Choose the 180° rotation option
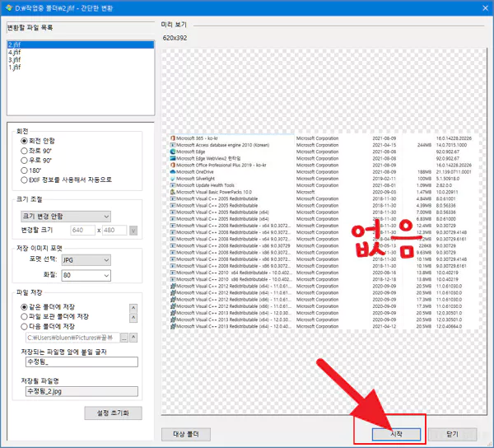This screenshot has width=494, height=448. (31, 170)
